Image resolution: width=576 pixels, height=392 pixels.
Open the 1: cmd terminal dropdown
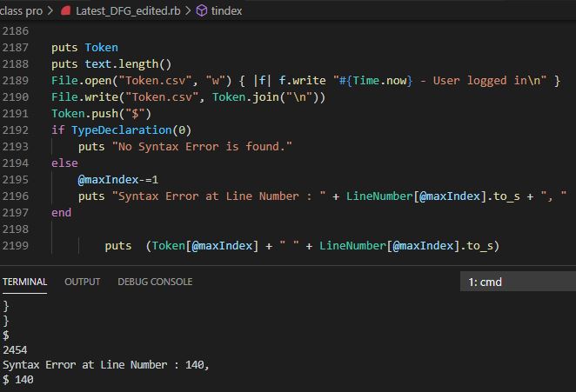pyautogui.click(x=518, y=282)
